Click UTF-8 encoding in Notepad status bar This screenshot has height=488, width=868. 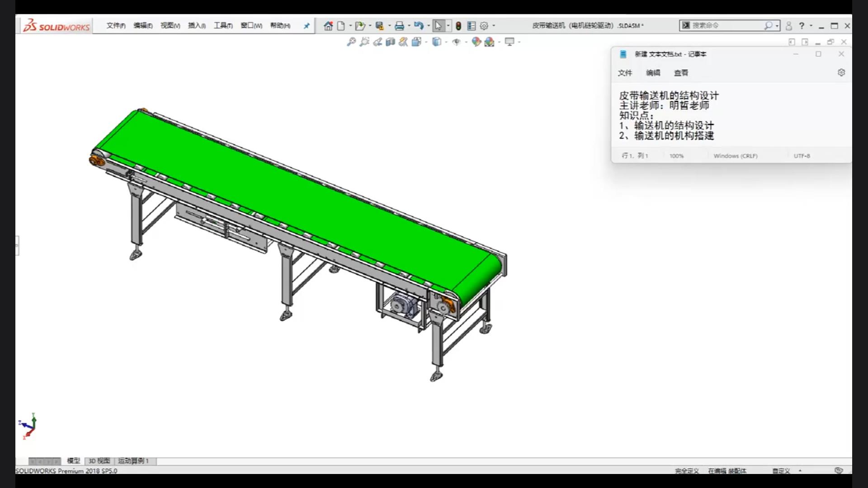tap(802, 156)
